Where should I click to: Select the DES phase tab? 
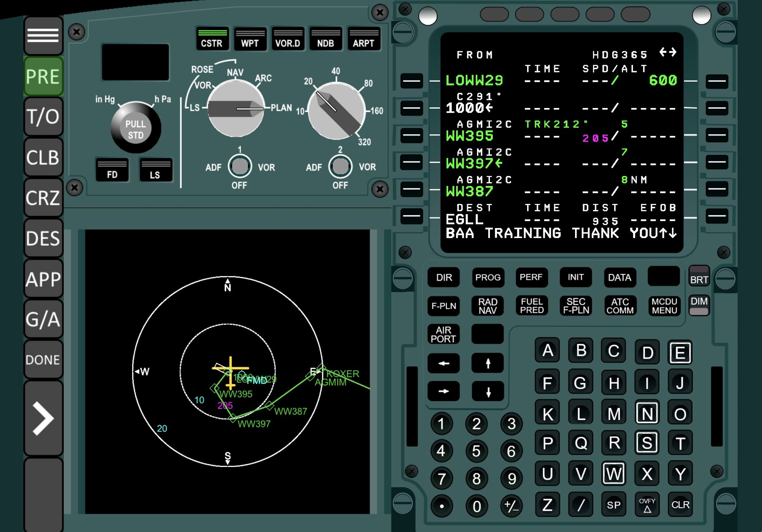[43, 238]
